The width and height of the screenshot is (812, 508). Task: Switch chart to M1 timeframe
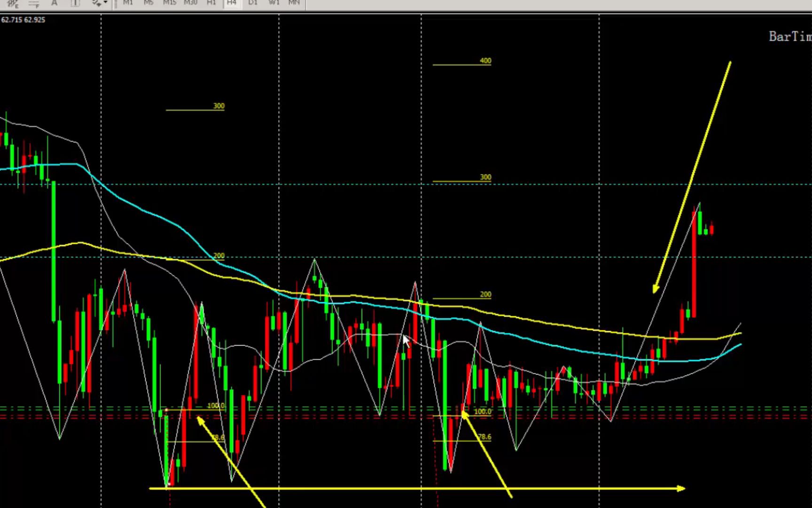tap(128, 3)
